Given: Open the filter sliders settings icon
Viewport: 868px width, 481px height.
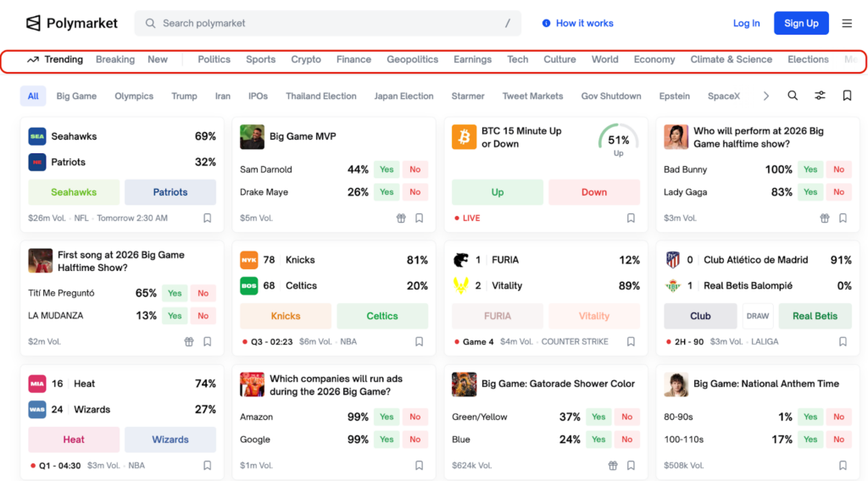Looking at the screenshot, I should pyautogui.click(x=820, y=96).
